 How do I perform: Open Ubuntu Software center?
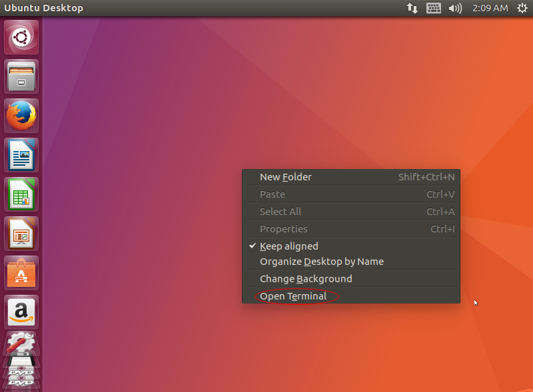coord(21,273)
